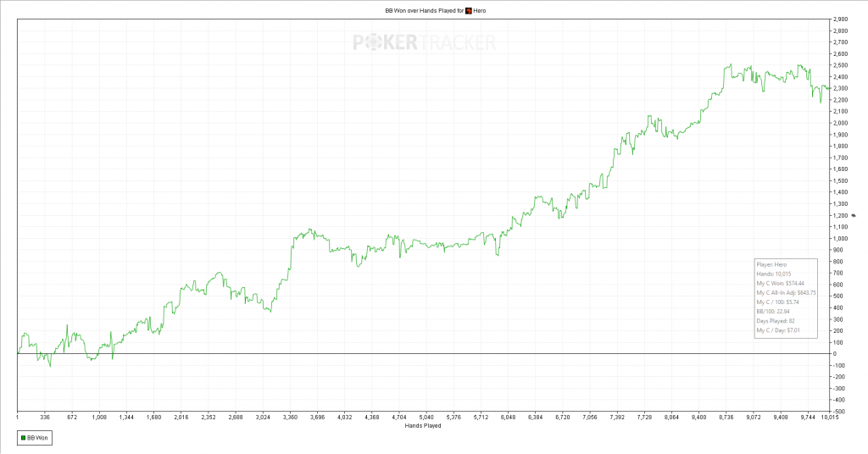Click the 'Hands Played' axis title

(x=423, y=426)
